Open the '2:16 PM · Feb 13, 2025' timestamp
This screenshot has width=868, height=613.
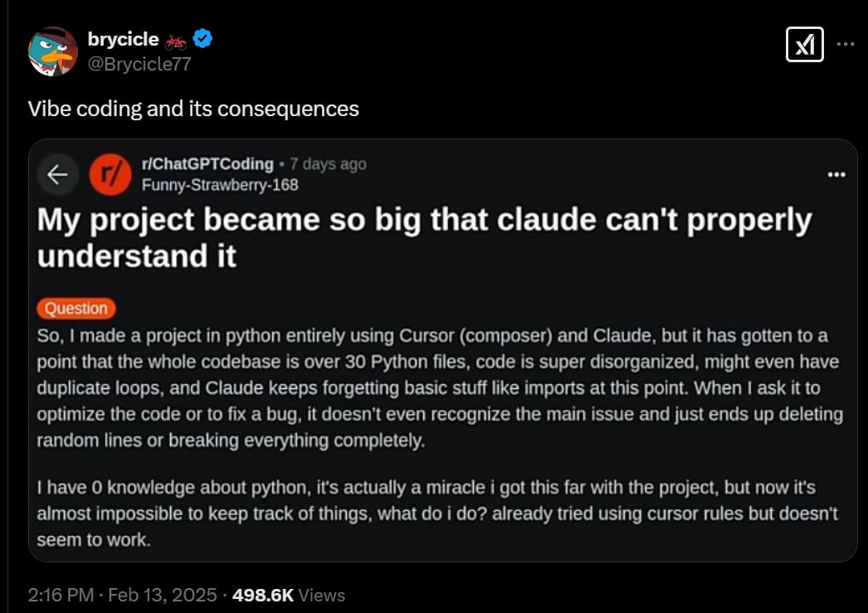pos(123,595)
